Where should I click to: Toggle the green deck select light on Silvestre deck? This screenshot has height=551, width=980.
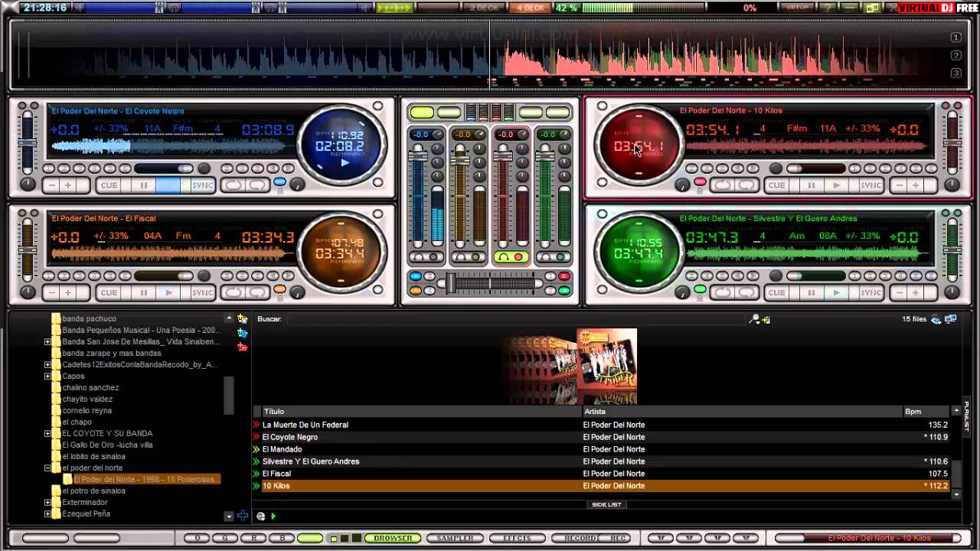pyautogui.click(x=700, y=289)
